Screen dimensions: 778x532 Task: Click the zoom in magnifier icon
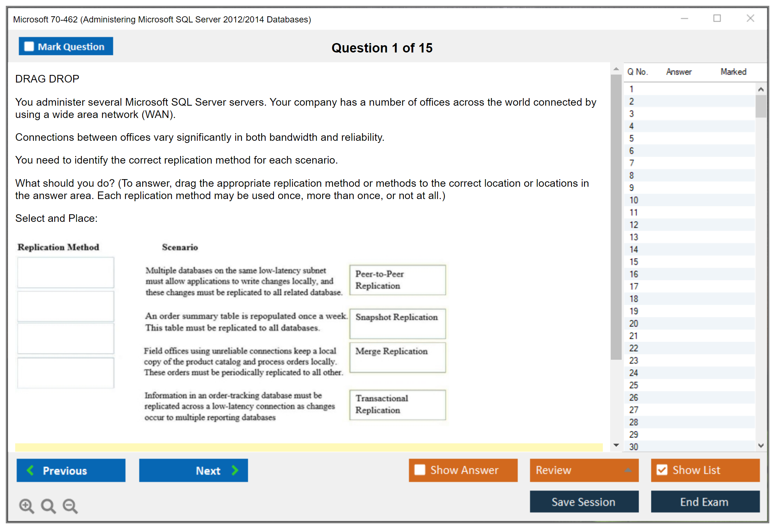[x=26, y=506]
